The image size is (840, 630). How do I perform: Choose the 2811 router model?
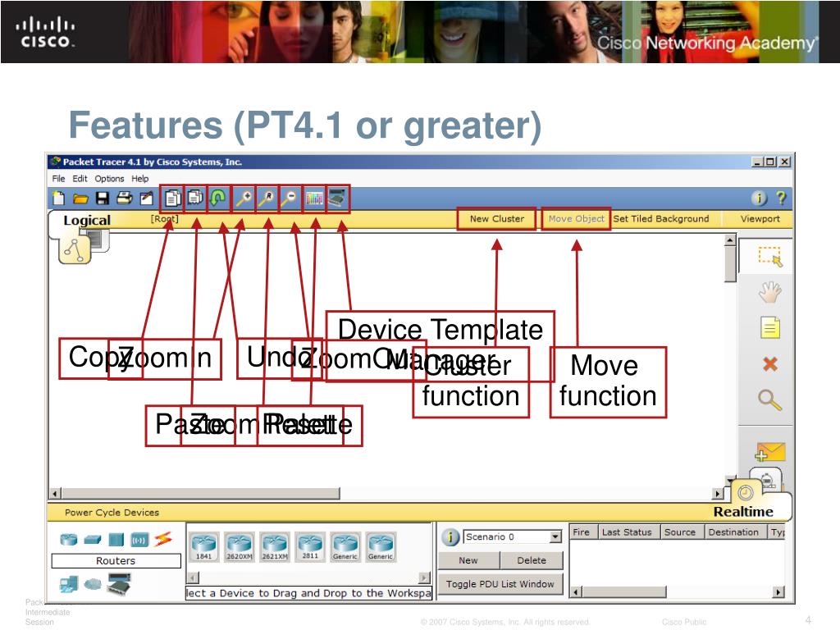310,546
